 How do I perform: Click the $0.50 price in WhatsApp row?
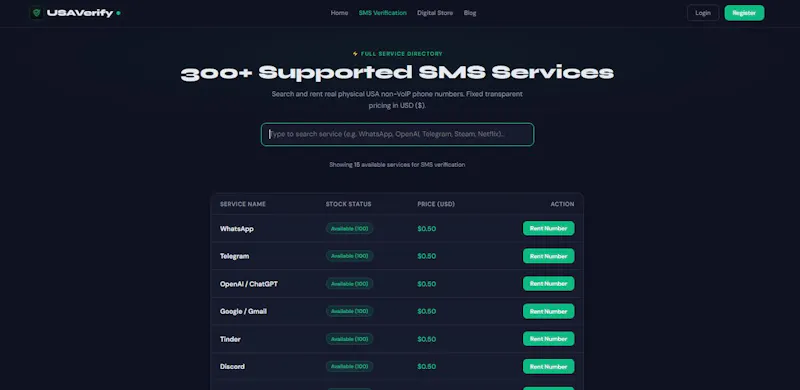click(427, 229)
